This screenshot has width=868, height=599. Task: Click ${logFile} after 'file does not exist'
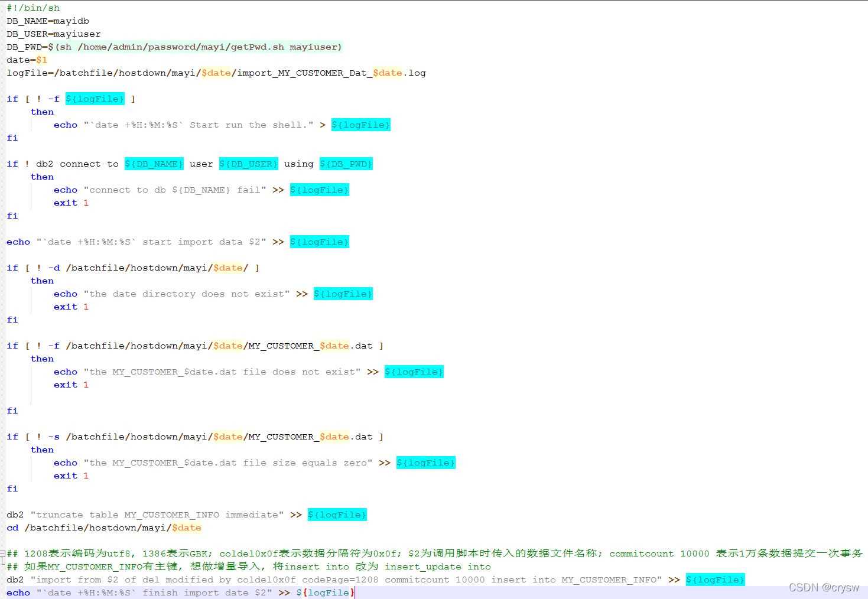[414, 372]
